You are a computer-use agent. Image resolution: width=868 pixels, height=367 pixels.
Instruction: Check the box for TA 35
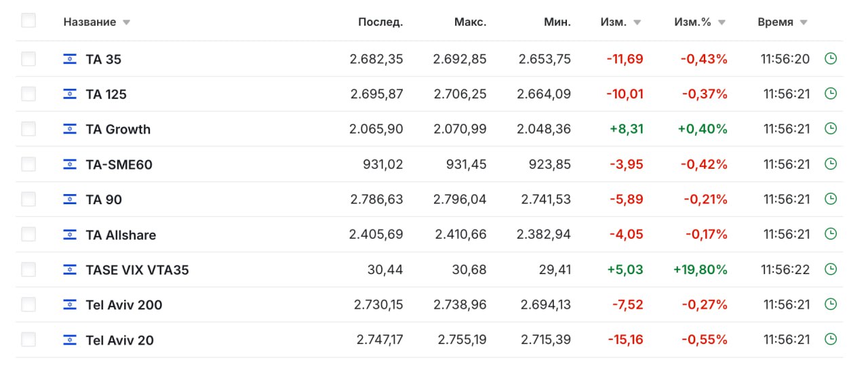coord(28,59)
